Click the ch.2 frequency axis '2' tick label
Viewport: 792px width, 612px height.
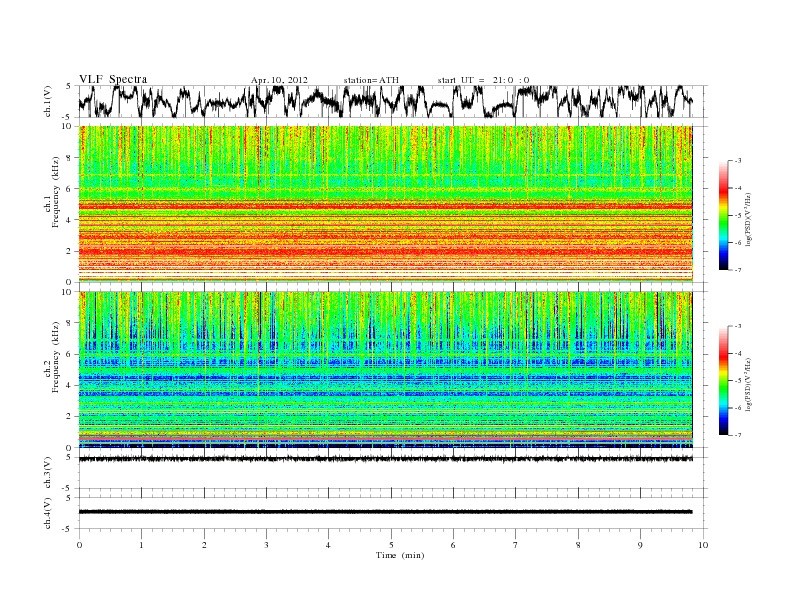(69, 417)
